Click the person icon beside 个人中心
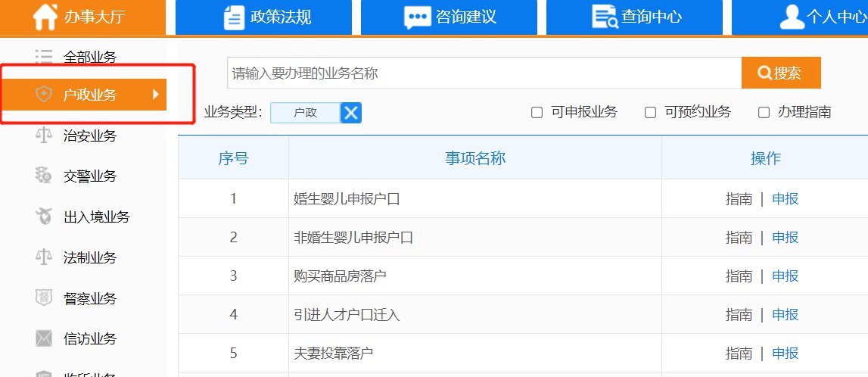Screen dimensions: 868x377 [x=792, y=17]
